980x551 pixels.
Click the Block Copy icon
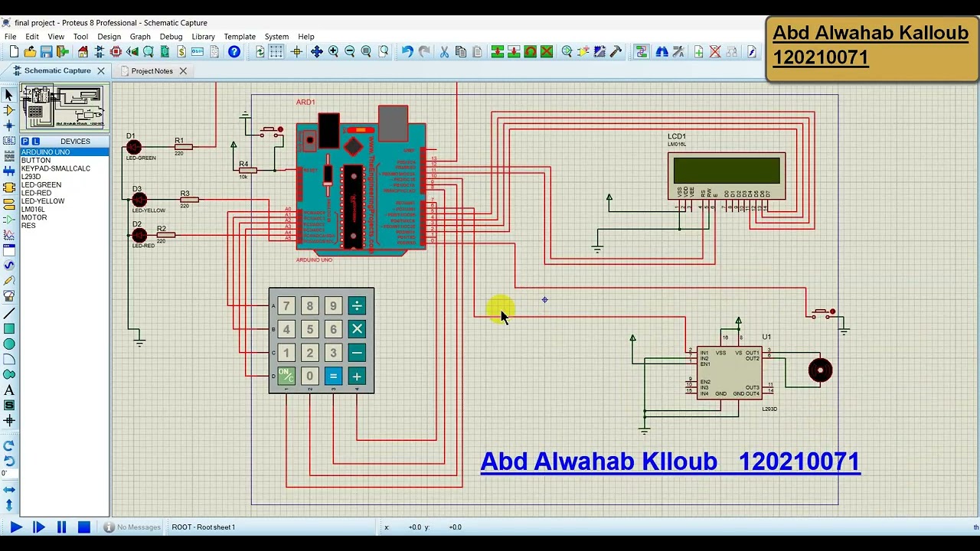(x=497, y=52)
